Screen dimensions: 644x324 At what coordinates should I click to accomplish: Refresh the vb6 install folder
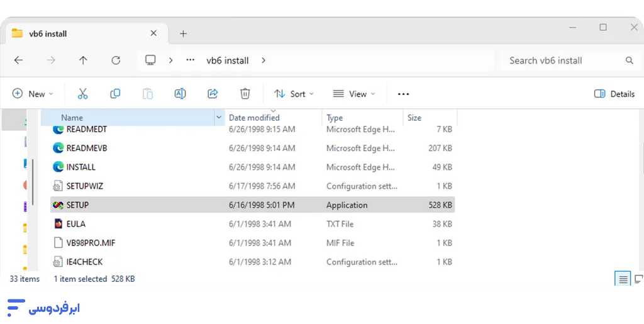116,60
